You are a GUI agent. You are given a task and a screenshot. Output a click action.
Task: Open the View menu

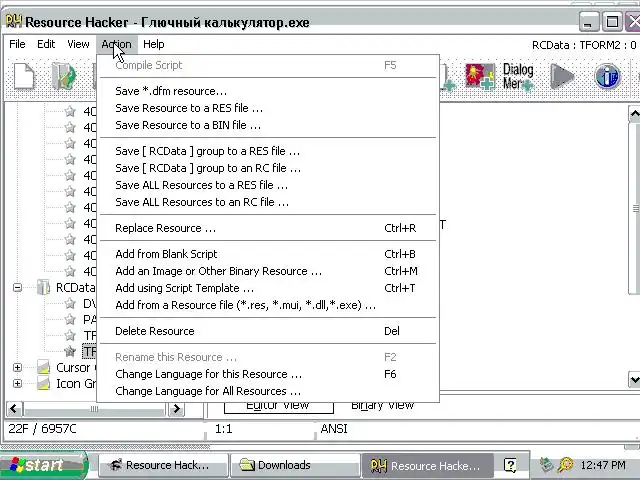point(78,44)
